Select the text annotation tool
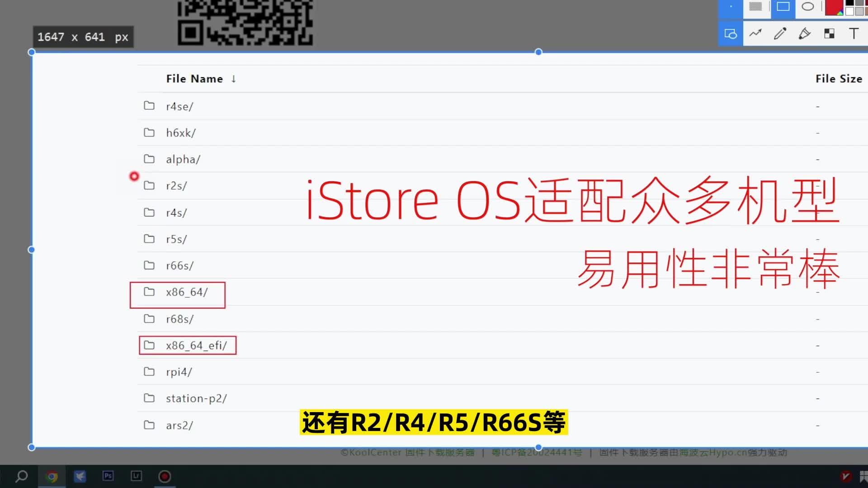 [x=854, y=33]
